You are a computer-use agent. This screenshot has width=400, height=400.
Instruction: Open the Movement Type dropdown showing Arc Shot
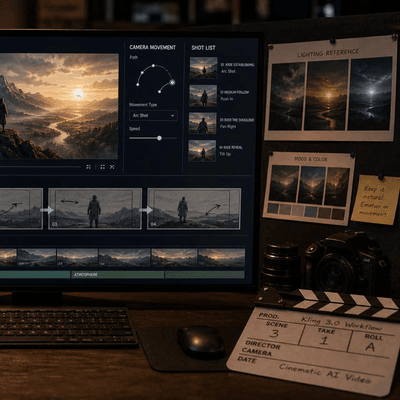coord(153,115)
